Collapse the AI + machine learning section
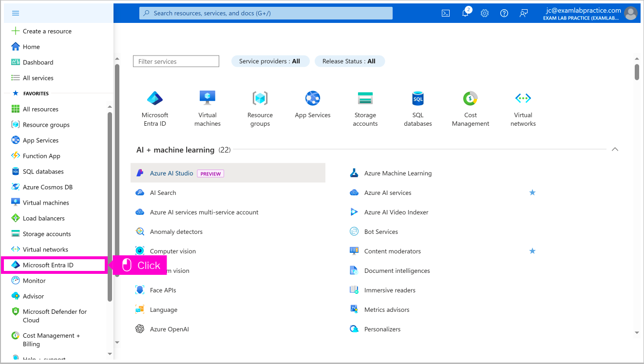Viewport: 644px width, 364px height. pos(615,150)
